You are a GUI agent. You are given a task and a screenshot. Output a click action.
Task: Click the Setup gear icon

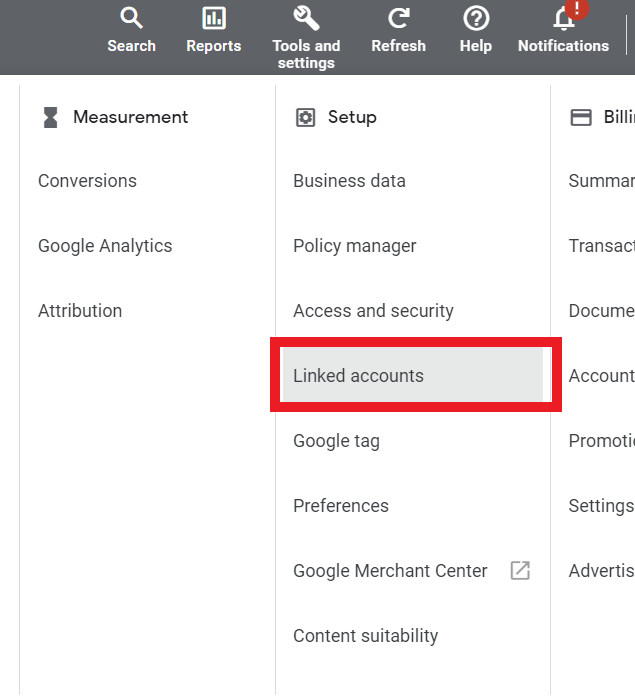(x=305, y=118)
